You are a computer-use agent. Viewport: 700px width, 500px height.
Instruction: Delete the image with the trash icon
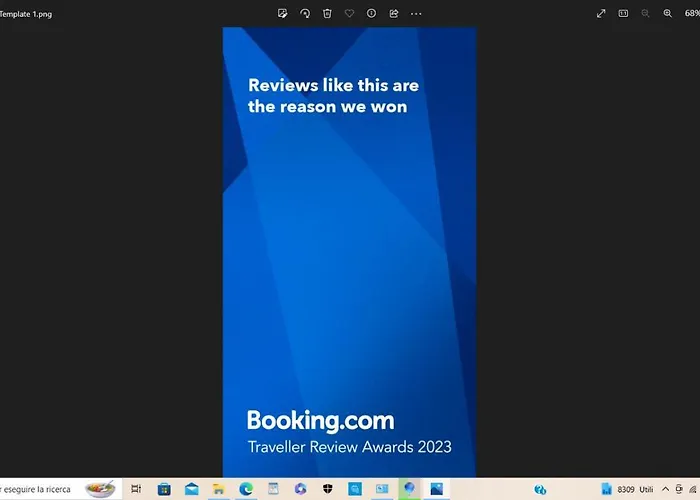[327, 13]
